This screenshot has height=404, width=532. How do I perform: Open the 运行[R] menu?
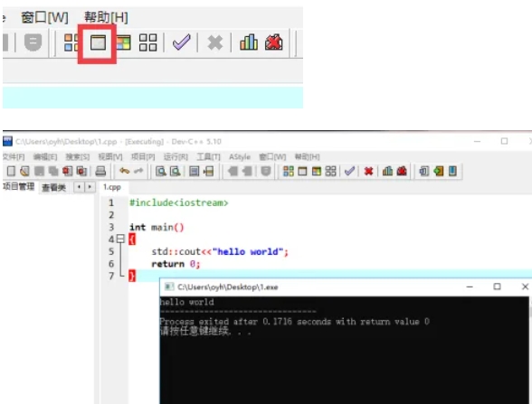click(x=176, y=157)
